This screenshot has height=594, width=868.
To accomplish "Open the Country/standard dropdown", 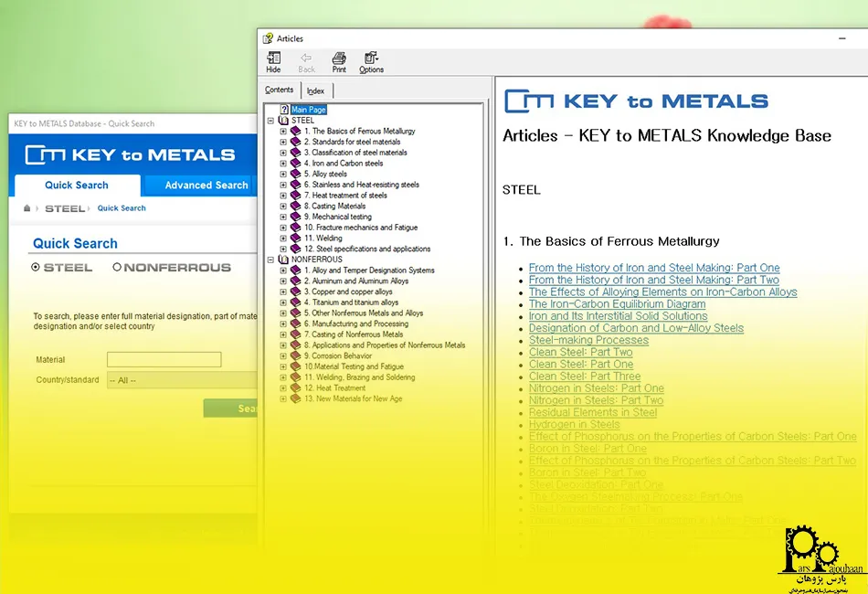I will (x=181, y=380).
